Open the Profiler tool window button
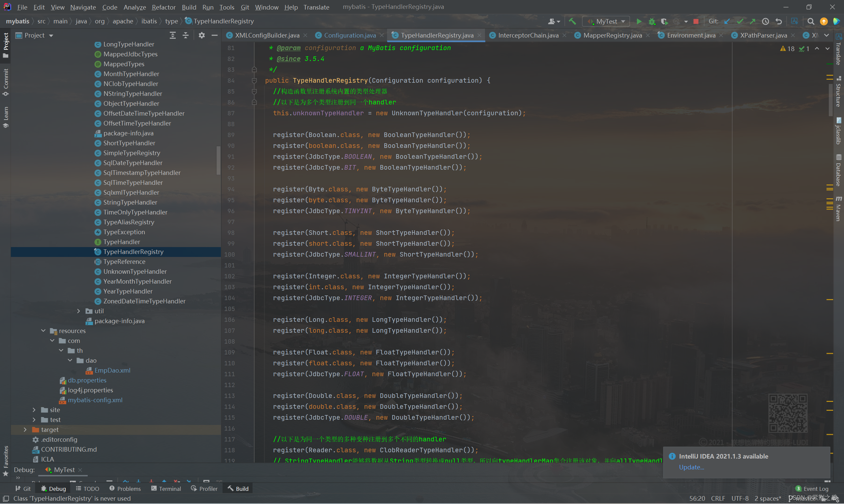Image resolution: width=844 pixels, height=504 pixels. point(204,489)
